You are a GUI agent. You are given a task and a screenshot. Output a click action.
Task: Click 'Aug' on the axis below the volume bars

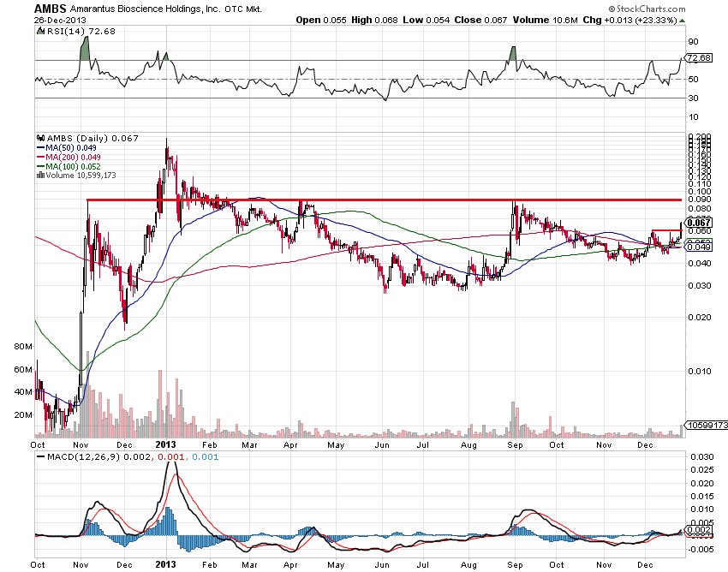[x=468, y=445]
